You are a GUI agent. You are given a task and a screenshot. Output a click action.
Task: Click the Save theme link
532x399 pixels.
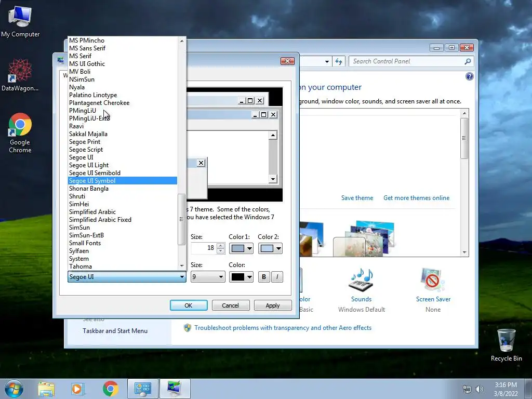(x=357, y=198)
